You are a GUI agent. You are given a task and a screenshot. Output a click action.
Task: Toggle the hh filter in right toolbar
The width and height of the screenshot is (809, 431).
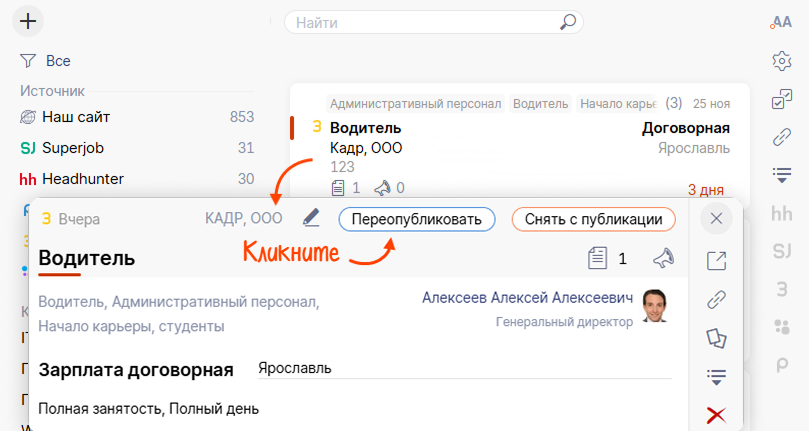(782, 213)
